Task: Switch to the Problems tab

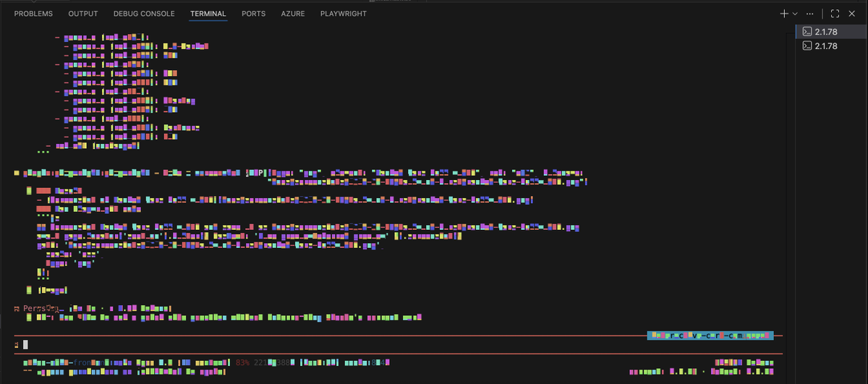Action: pyautogui.click(x=33, y=14)
